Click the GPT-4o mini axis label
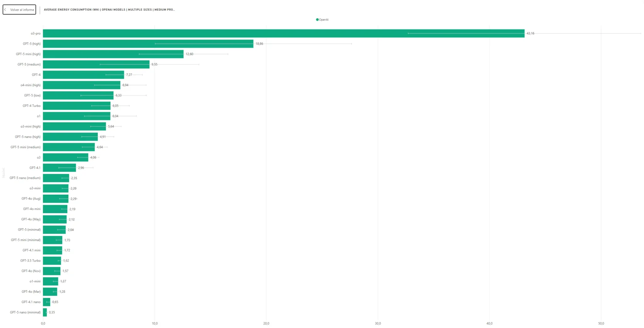The width and height of the screenshot is (644, 328). coord(32,209)
